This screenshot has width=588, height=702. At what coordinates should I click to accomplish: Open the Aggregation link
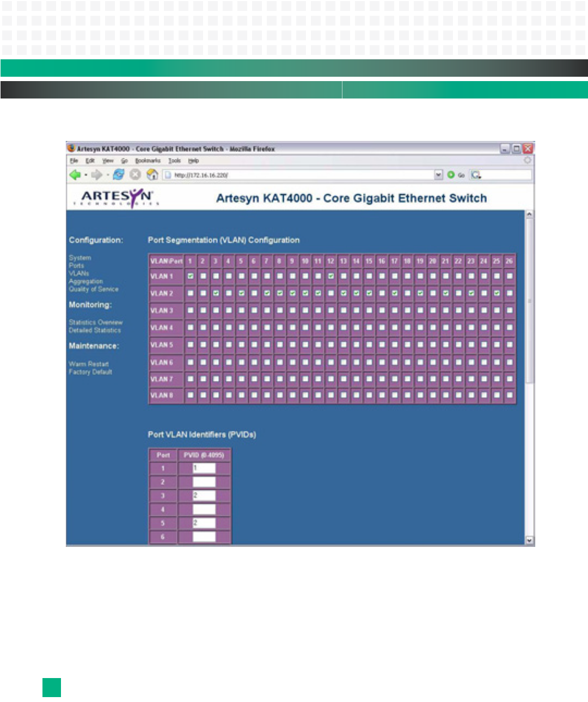[86, 281]
